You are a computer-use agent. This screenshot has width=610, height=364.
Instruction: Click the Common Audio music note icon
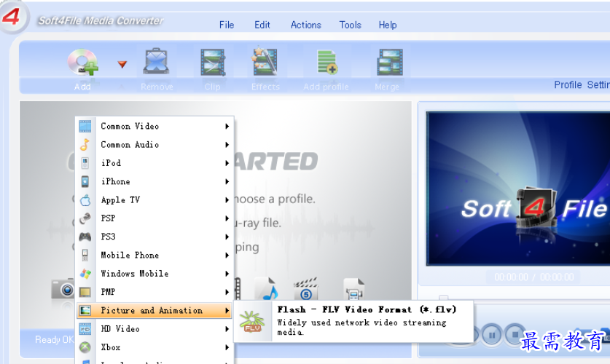click(85, 145)
